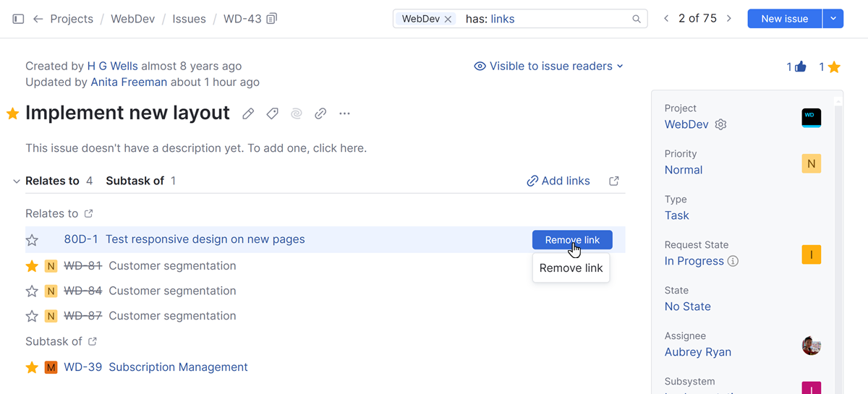Open the three-dots more actions menu
Viewport: 868px width, 394px height.
click(344, 114)
